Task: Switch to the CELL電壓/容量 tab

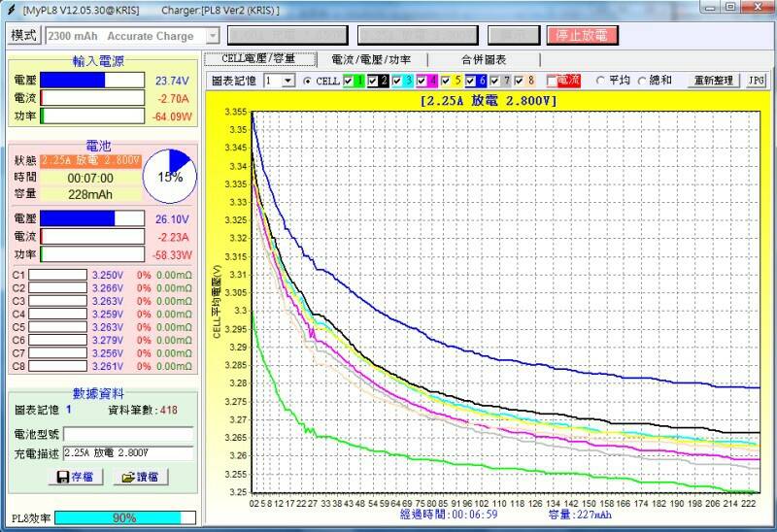Action: [260, 59]
